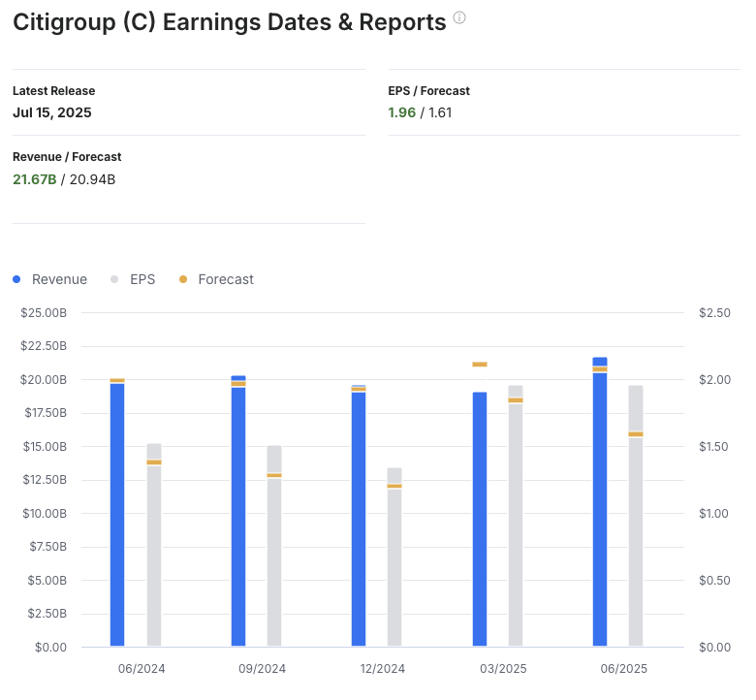
Task: Click the Revenue / Forecast label
Action: point(67,157)
